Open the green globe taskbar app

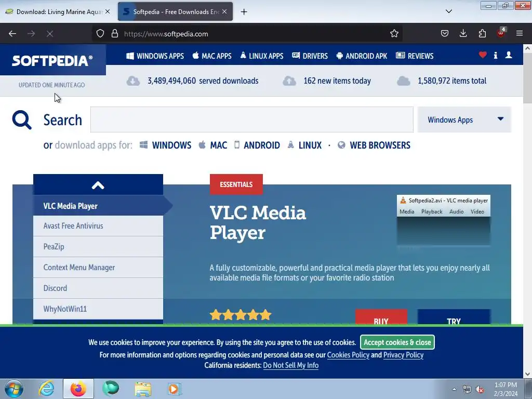[x=111, y=389]
